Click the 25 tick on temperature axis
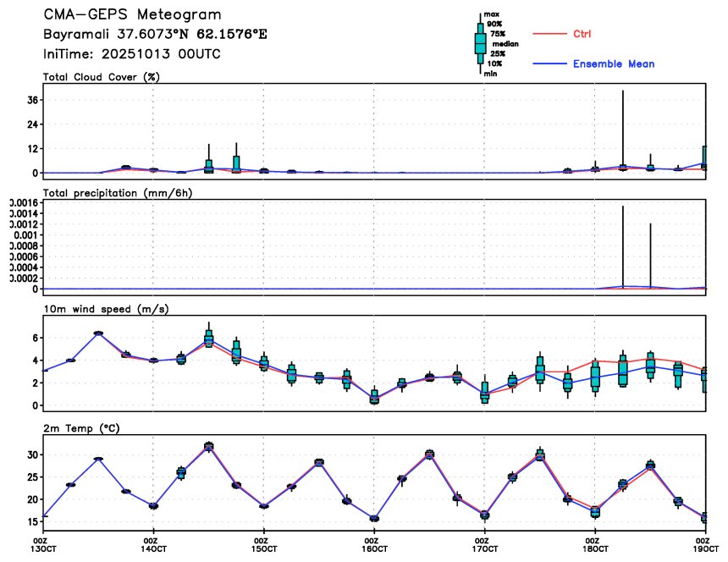The height and width of the screenshot is (562, 728). (x=32, y=477)
